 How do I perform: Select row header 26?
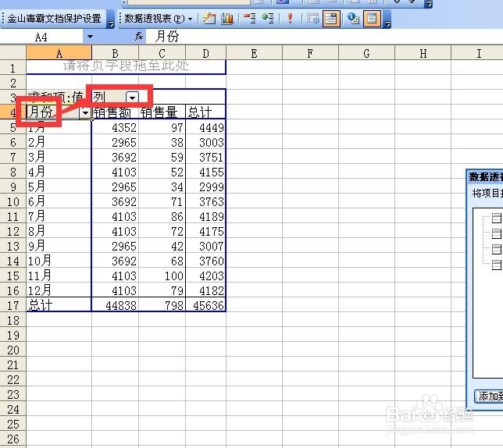pyautogui.click(x=13, y=439)
